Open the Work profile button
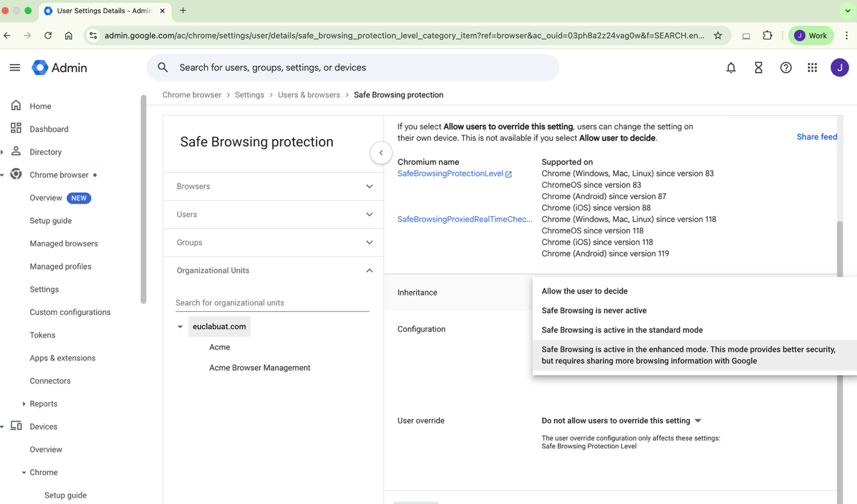This screenshot has height=504, width=857. click(x=810, y=35)
